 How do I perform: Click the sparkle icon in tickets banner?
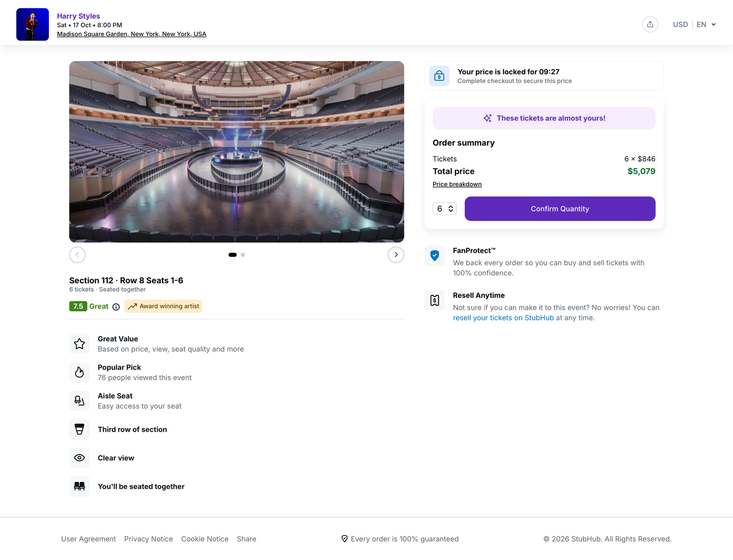click(488, 118)
